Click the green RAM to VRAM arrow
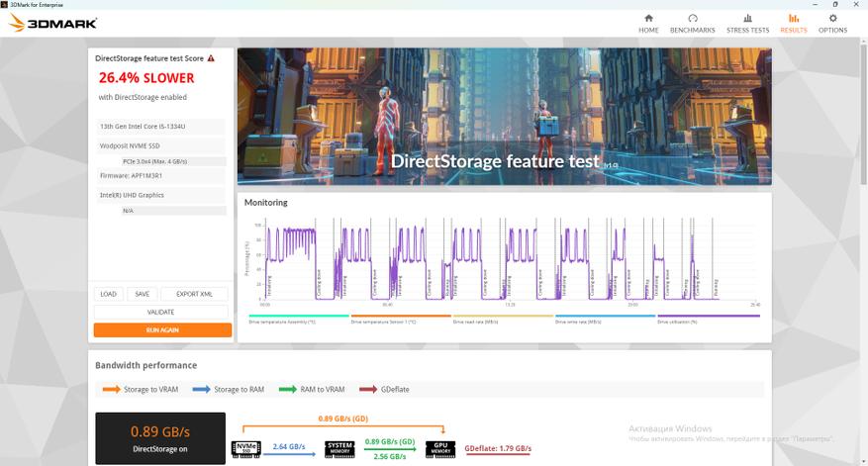Viewport: 868px width, 466px height. [x=287, y=389]
